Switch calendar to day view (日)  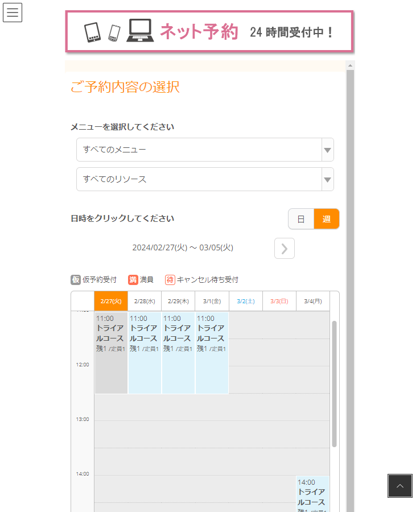pos(301,219)
